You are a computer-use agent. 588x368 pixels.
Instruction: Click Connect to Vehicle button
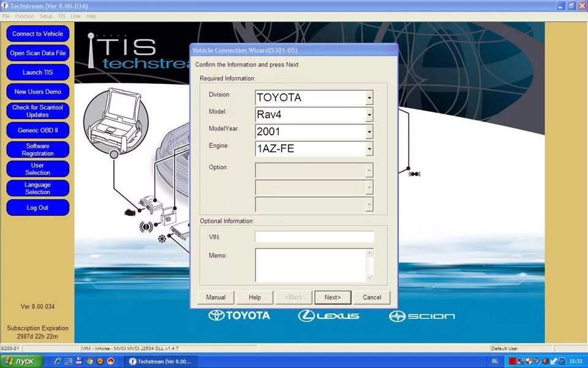37,34
